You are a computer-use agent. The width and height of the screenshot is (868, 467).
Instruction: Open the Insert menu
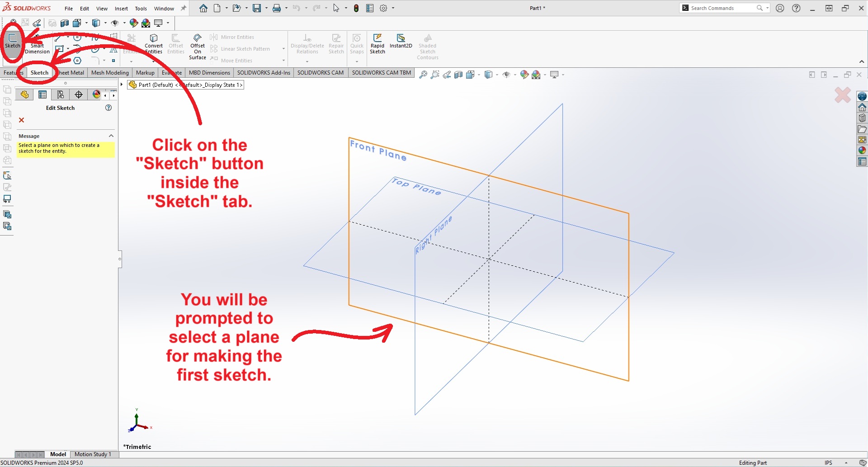click(x=121, y=9)
